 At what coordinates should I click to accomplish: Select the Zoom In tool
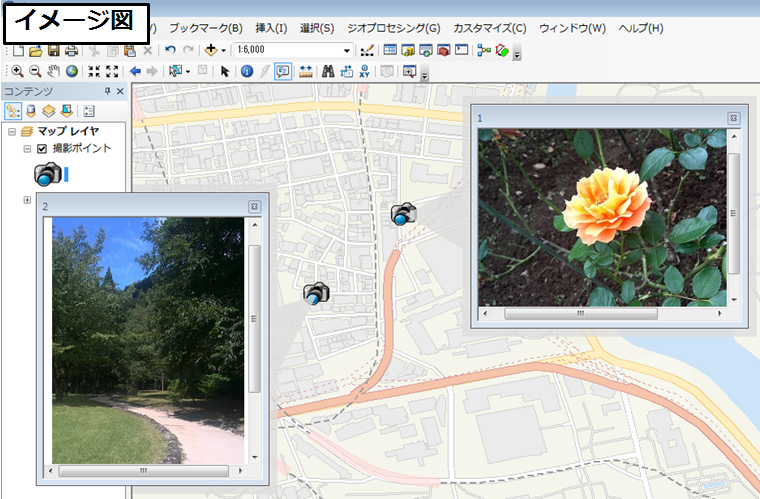tap(17, 72)
